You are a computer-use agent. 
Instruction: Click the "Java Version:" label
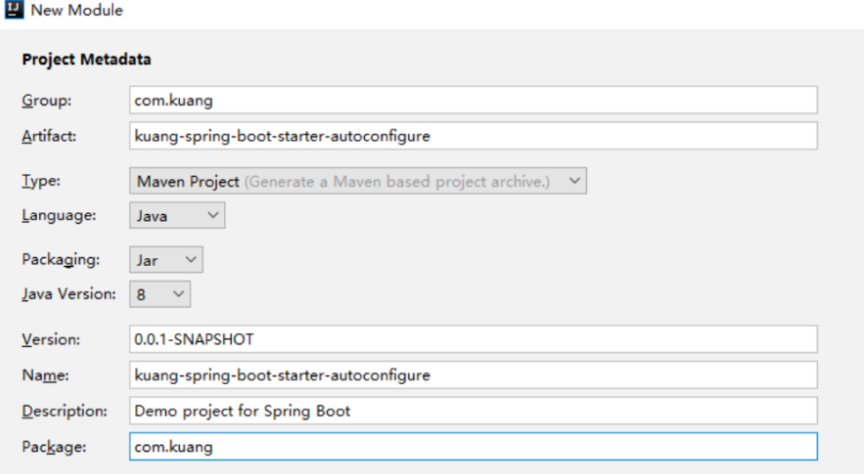pyautogui.click(x=68, y=294)
